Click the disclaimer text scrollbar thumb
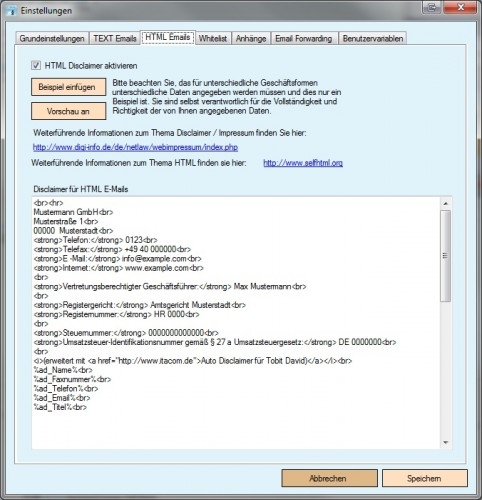 (446, 256)
